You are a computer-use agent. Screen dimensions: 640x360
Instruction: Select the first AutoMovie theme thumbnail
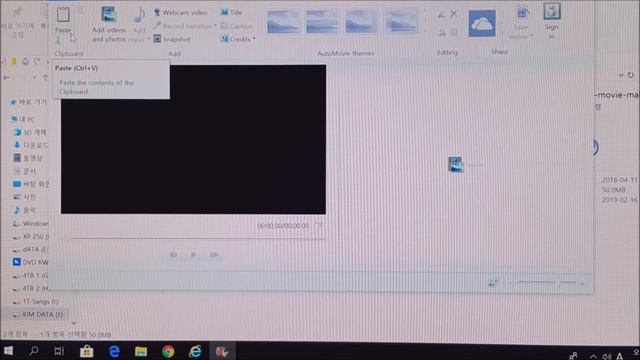click(x=282, y=22)
